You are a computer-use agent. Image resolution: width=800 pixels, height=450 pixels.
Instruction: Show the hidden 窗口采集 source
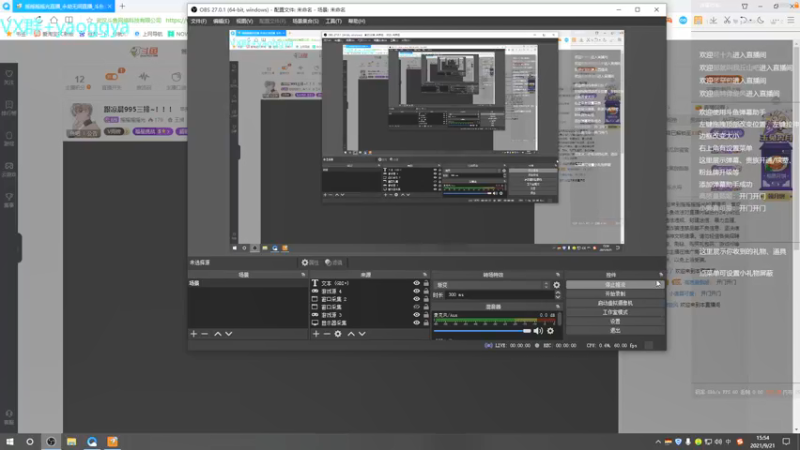click(x=416, y=307)
